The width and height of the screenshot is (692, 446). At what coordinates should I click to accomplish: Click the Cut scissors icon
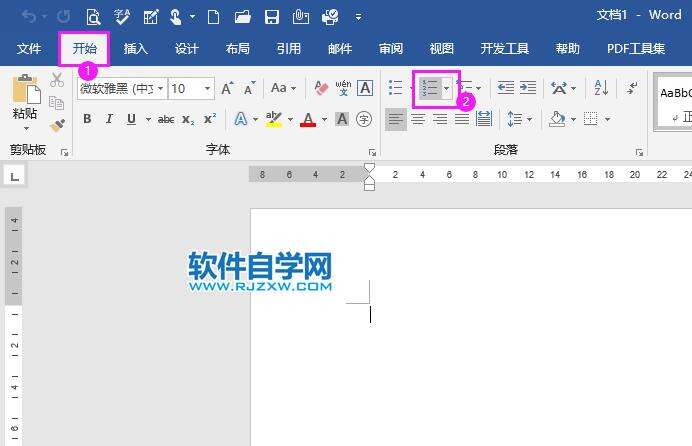tap(57, 80)
